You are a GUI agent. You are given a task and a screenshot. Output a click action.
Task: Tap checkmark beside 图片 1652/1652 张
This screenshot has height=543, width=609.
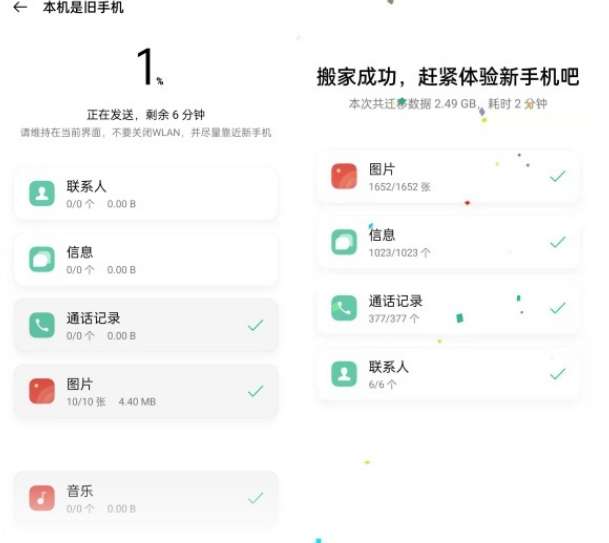point(557,176)
